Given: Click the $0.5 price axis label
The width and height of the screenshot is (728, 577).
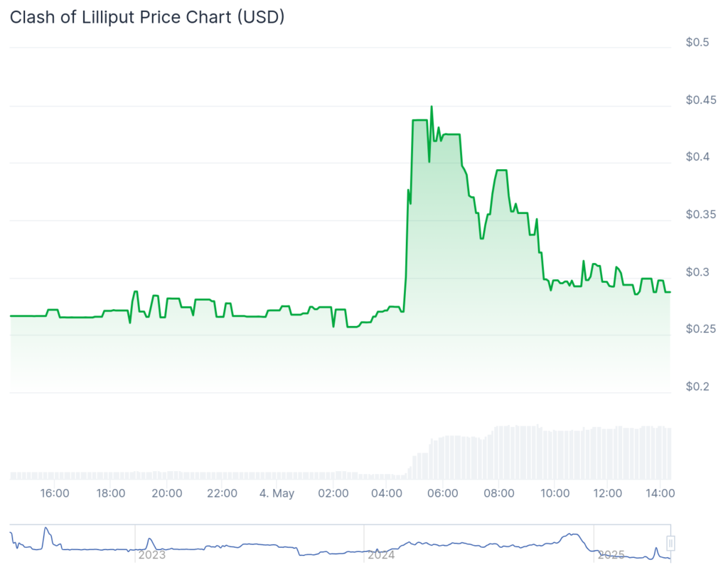Looking at the screenshot, I should 697,43.
